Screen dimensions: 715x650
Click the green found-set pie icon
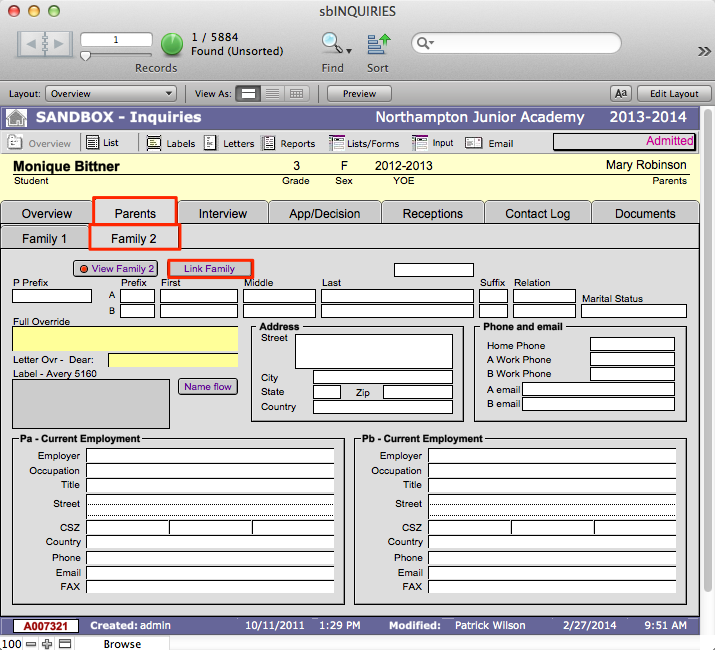pyautogui.click(x=172, y=44)
